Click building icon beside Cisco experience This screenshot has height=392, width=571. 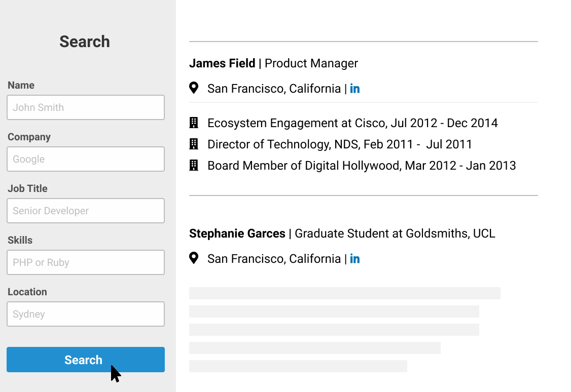[x=194, y=123]
